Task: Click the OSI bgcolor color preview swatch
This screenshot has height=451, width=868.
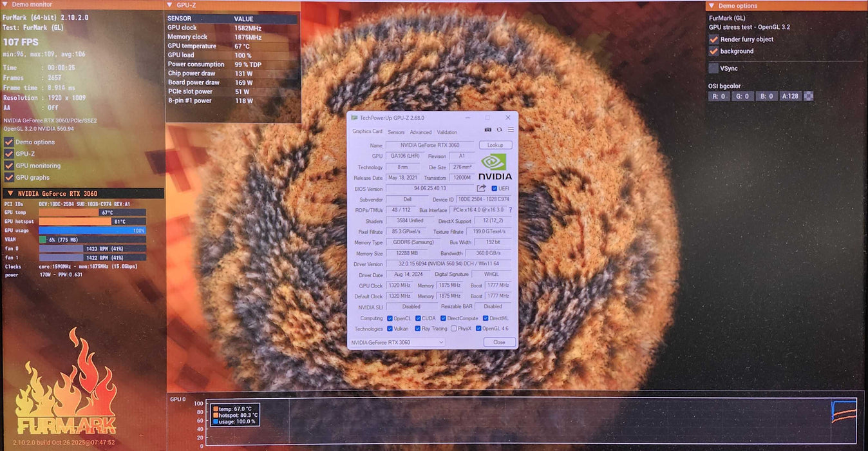Action: click(809, 96)
